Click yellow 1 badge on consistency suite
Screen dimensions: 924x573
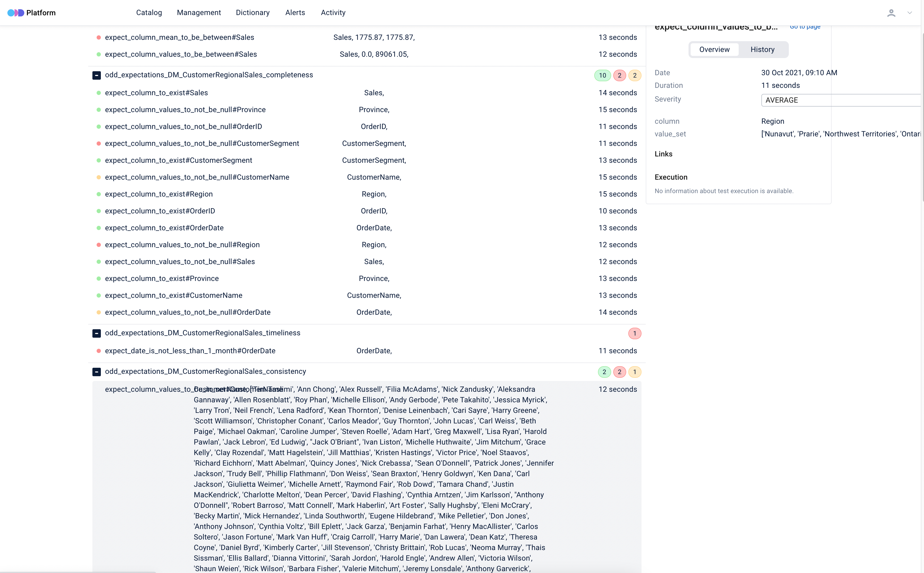(x=634, y=372)
